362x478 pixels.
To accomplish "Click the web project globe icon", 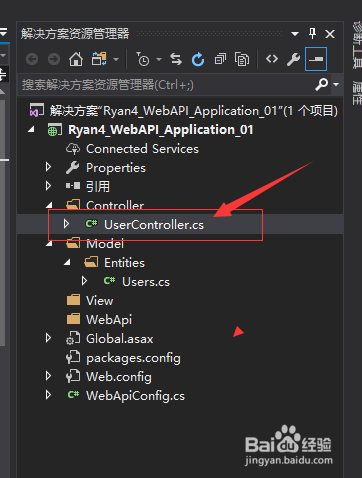I will [x=55, y=130].
